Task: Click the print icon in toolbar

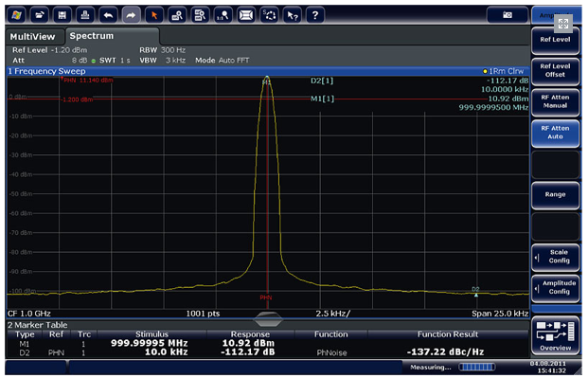Action: 85,15
